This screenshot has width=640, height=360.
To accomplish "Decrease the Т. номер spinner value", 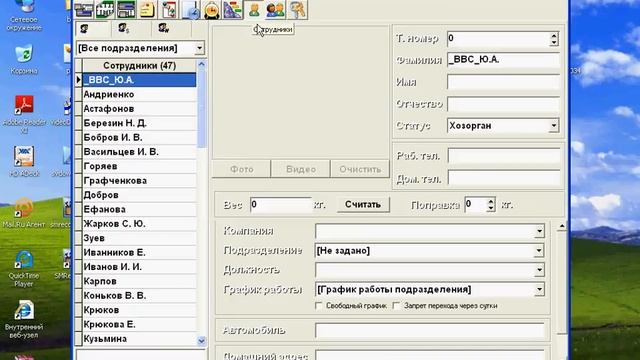I will (554, 42).
